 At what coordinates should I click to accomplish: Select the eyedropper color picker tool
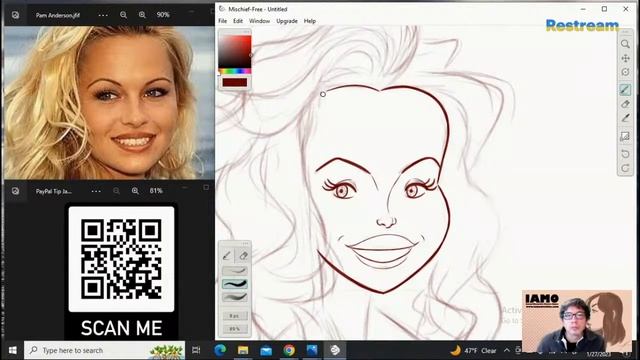[x=625, y=118]
